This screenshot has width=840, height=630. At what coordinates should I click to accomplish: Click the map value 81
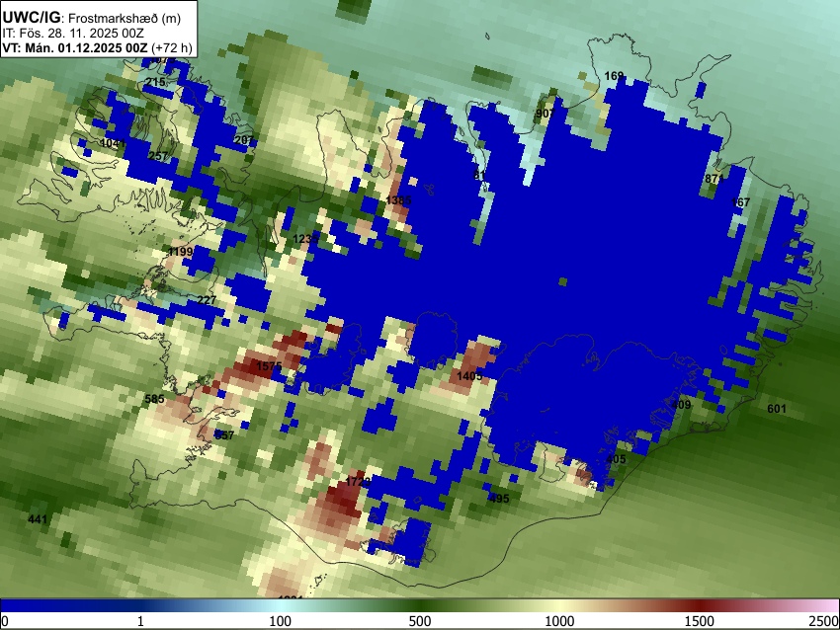tap(479, 175)
